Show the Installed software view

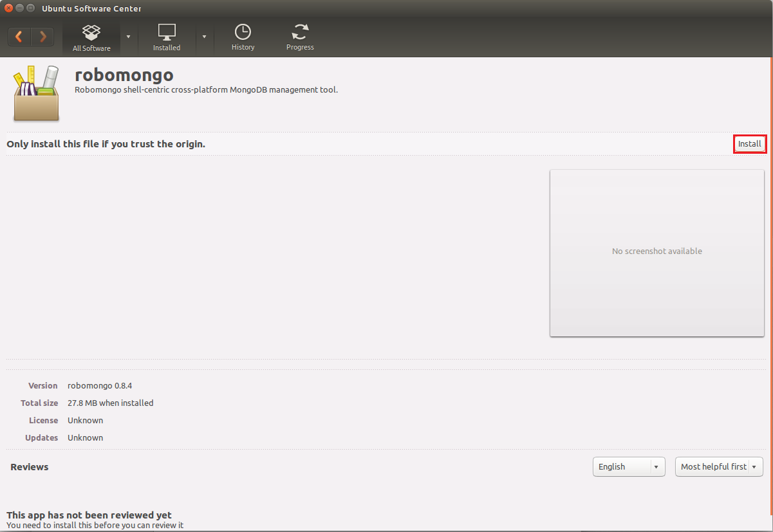pos(167,38)
